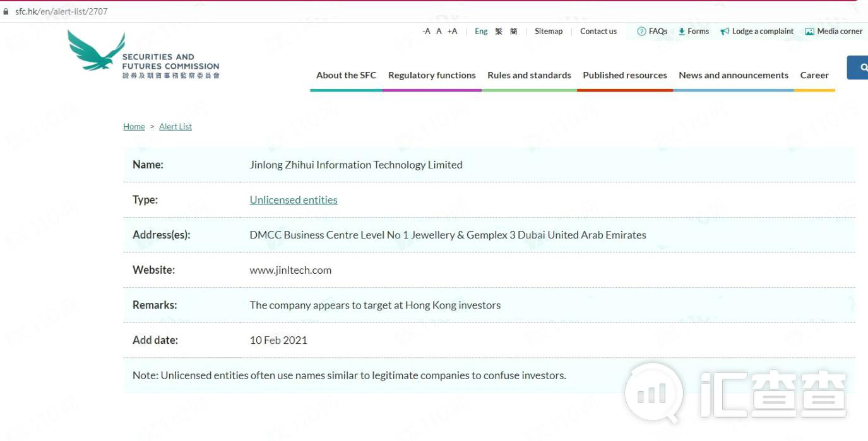The width and height of the screenshot is (868, 441).
Task: Open the Sitemap link
Action: click(x=549, y=32)
